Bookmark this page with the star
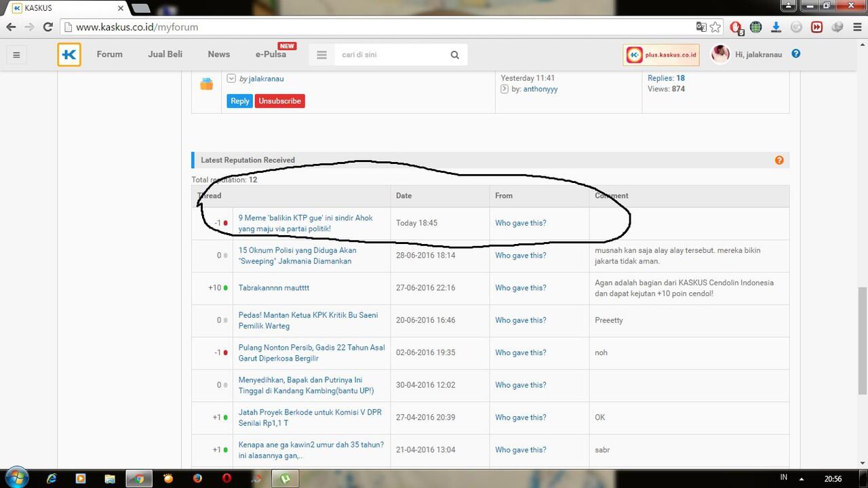 click(x=715, y=27)
